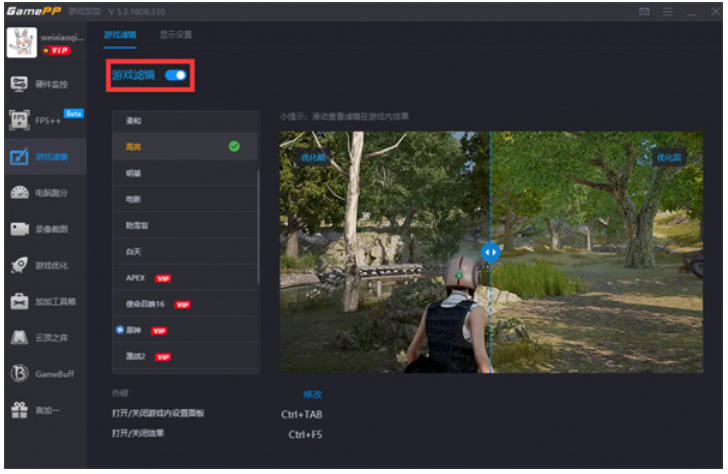728x474 pixels.
Task: Select the 高亮 filter preset
Action: point(185,147)
